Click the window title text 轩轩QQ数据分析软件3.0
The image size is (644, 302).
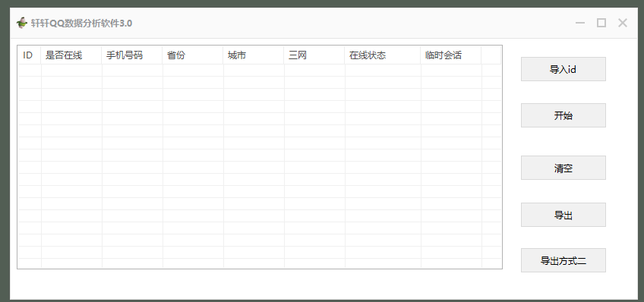81,24
